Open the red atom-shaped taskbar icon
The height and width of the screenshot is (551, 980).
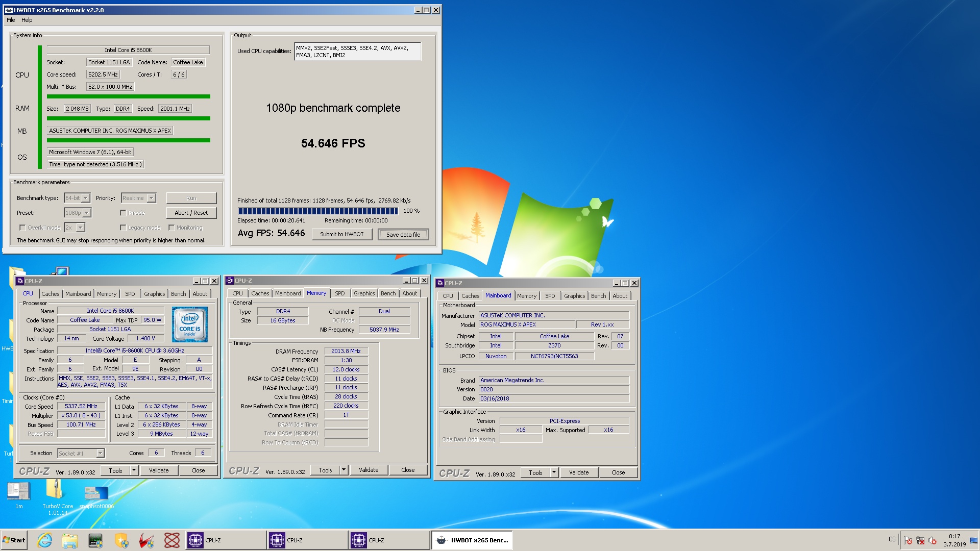coord(172,540)
